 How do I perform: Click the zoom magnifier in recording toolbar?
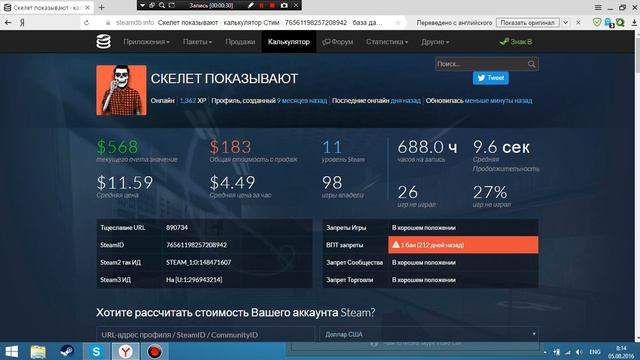click(x=162, y=5)
